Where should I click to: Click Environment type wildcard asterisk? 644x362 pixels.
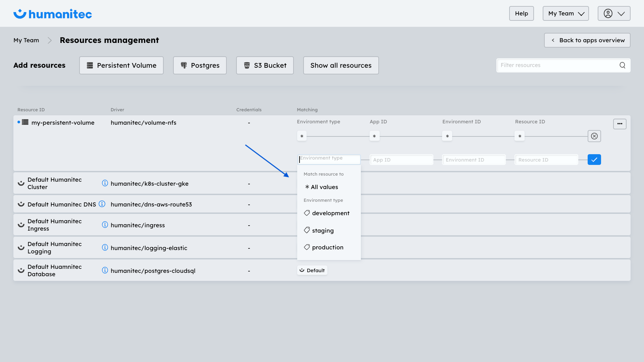(x=302, y=136)
